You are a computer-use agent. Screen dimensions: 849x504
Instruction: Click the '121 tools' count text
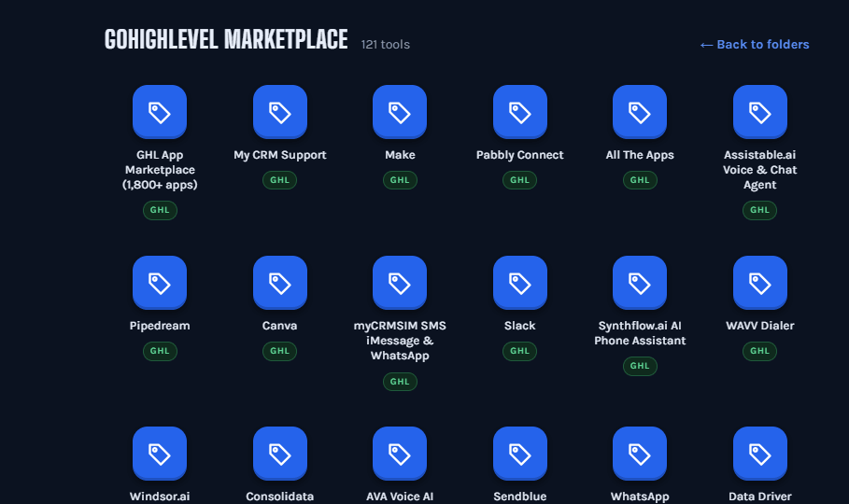tap(386, 45)
